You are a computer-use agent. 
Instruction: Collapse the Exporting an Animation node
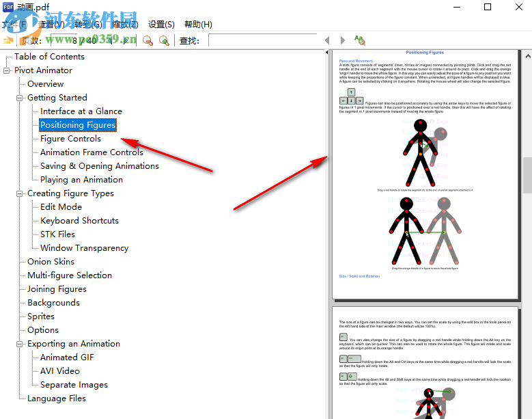pyautogui.click(x=19, y=344)
